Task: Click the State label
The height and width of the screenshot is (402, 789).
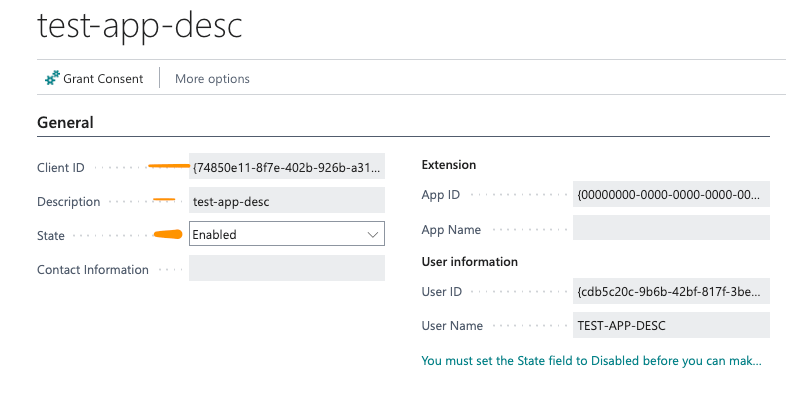Action: coord(51,235)
